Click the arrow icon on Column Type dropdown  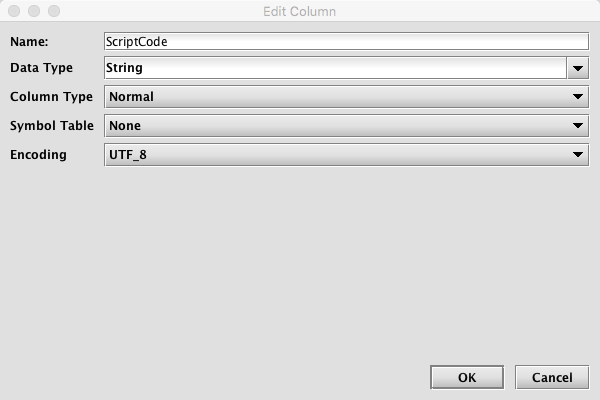[578, 97]
